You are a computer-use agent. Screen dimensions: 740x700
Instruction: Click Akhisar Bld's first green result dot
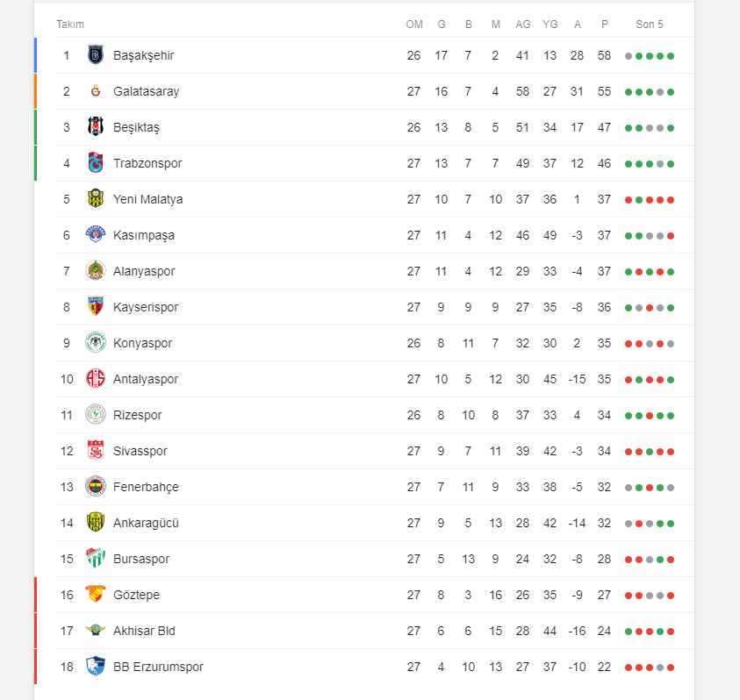click(629, 632)
